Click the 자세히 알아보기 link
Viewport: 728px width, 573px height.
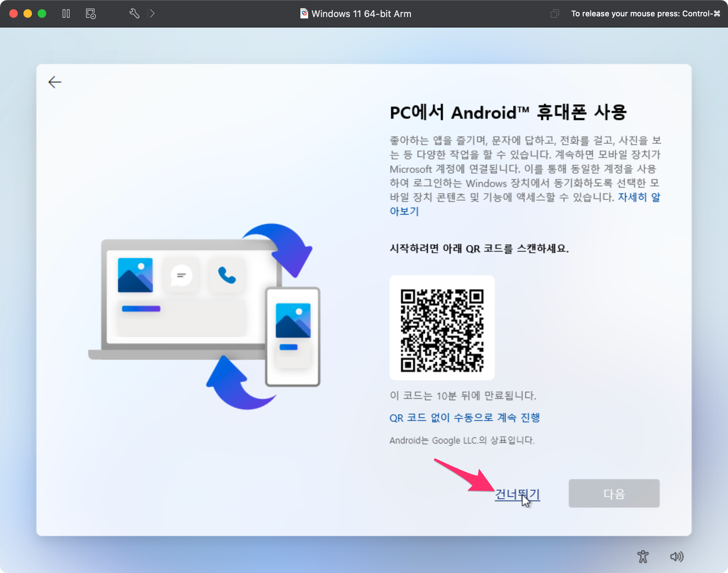(639, 197)
